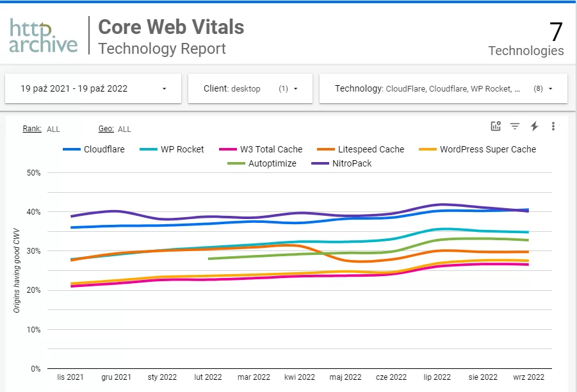Click the lip 2022 axis label
This screenshot has width=577, height=392.
pos(437,377)
